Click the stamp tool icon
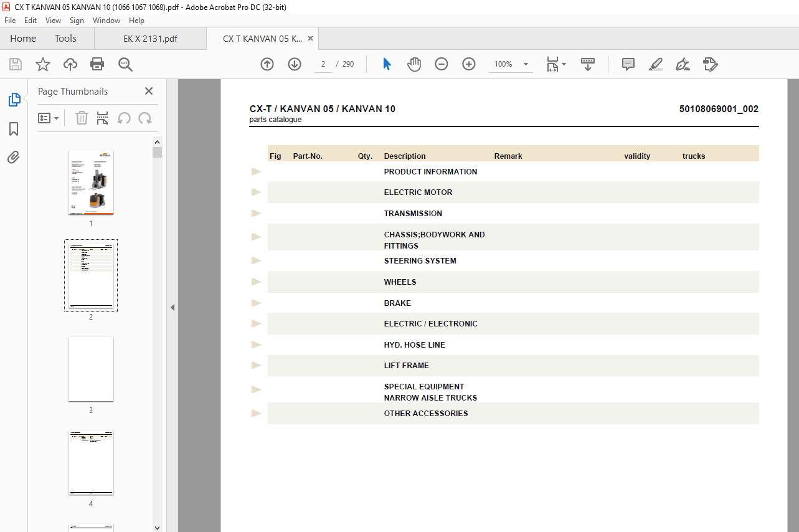The height and width of the screenshot is (532, 799). click(x=711, y=64)
